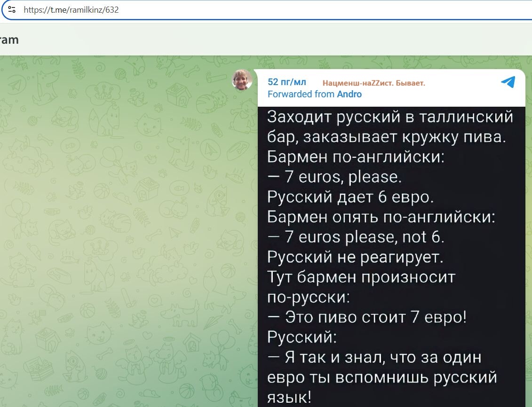Viewport: 532px width, 407px height.
Task: Click the site information icon in the address bar
Action: click(12, 9)
